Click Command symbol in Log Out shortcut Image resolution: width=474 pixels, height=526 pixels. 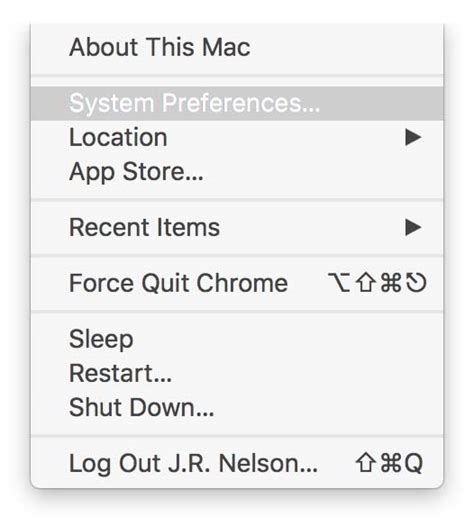point(391,463)
